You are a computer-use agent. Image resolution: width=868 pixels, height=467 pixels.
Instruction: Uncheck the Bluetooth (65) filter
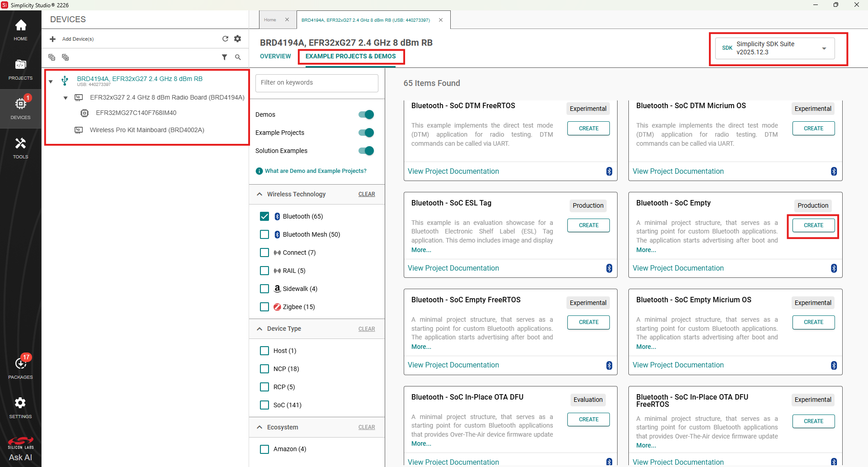coord(264,216)
